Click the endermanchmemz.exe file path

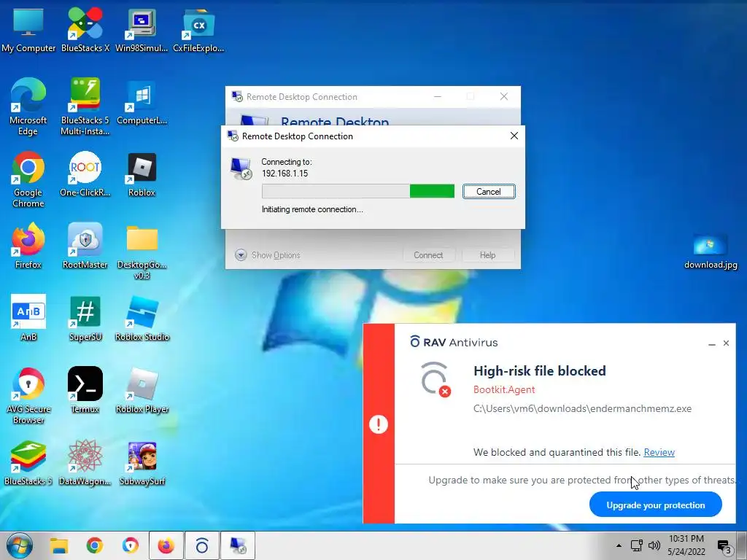[582, 408]
